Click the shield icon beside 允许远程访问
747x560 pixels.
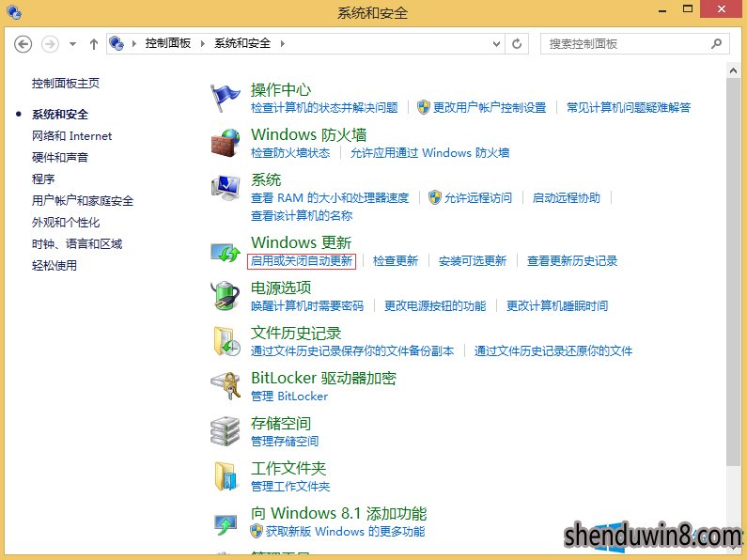434,197
